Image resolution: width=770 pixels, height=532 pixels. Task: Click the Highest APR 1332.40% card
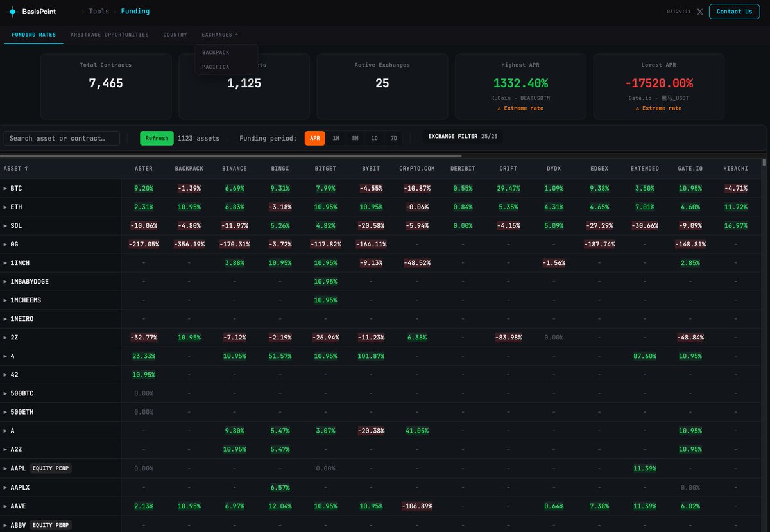click(520, 86)
